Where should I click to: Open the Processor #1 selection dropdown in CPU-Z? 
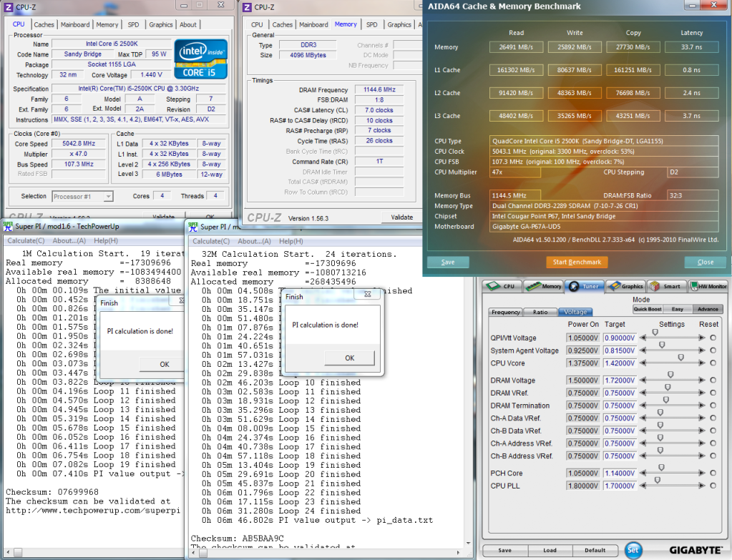pos(82,197)
